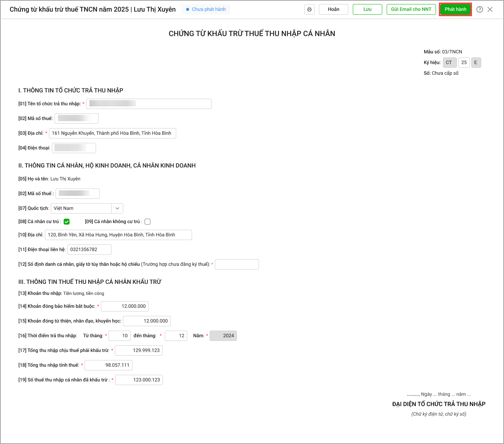Screen dimensions: 504x444
Task: Click the Ký hiệu field showing 25
Action: pyautogui.click(x=464, y=63)
